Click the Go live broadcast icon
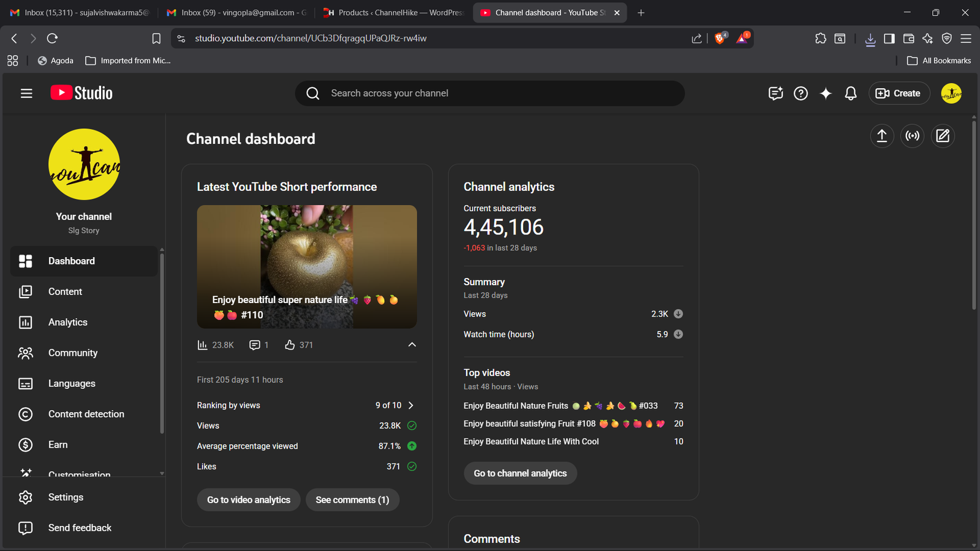 912,136
